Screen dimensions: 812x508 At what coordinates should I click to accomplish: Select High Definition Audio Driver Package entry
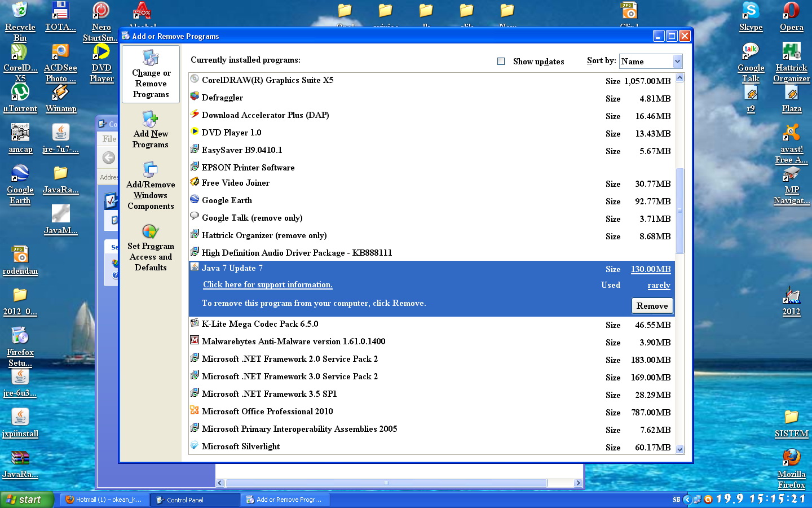tap(431, 252)
